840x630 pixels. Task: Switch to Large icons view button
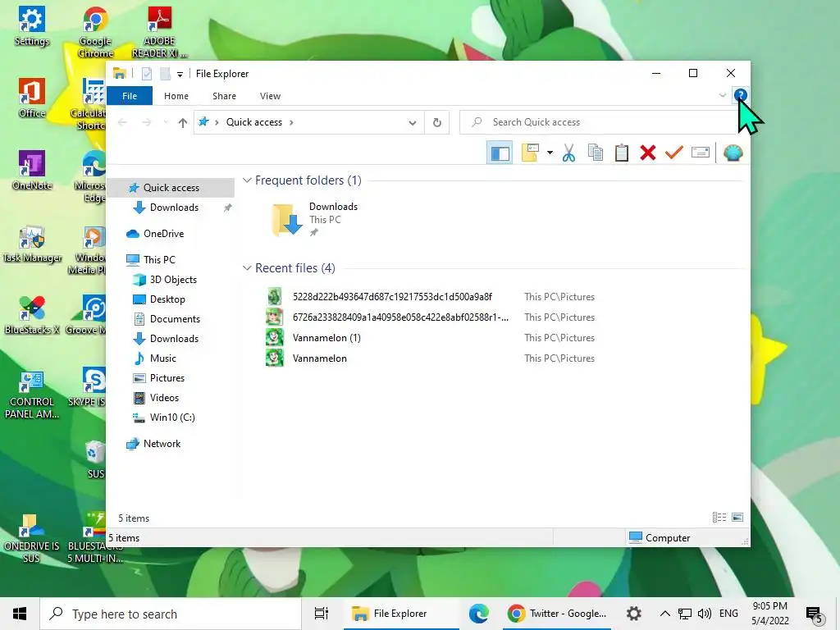coord(737,518)
